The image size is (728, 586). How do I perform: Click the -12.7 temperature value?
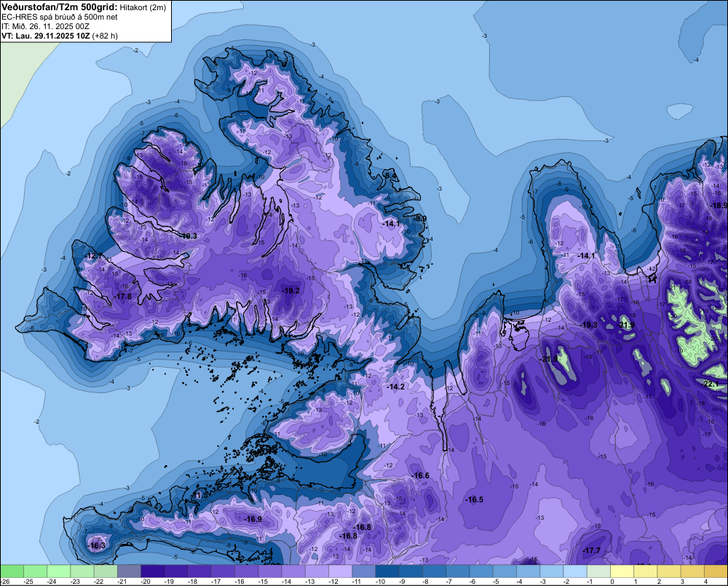point(94,256)
